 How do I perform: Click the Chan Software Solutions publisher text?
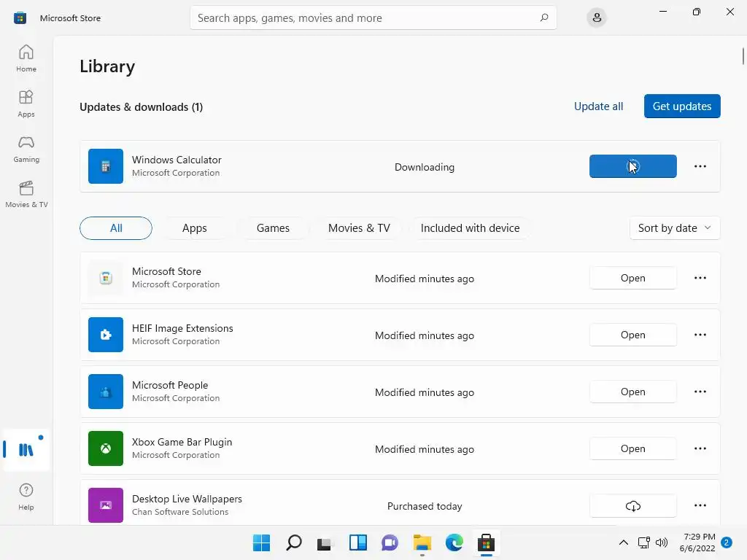(x=180, y=512)
